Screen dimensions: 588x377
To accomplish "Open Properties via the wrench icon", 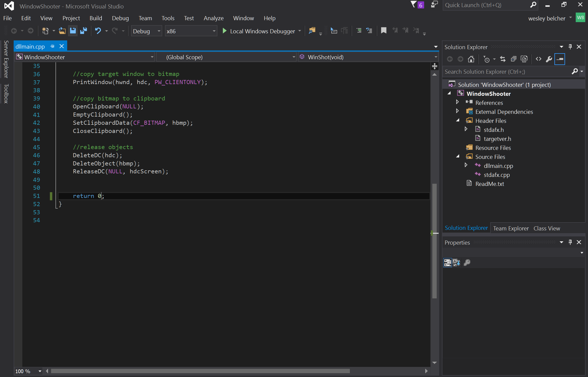I will pyautogui.click(x=549, y=59).
